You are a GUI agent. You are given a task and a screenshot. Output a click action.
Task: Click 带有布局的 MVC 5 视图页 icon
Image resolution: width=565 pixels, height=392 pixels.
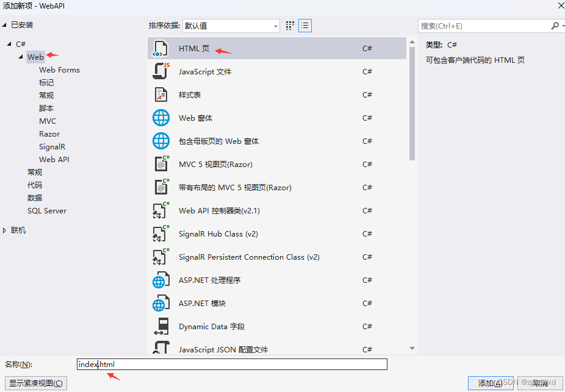(162, 187)
